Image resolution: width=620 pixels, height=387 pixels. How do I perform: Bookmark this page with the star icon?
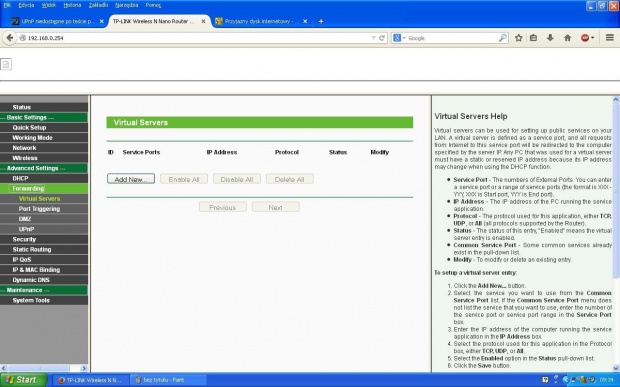[519, 38]
